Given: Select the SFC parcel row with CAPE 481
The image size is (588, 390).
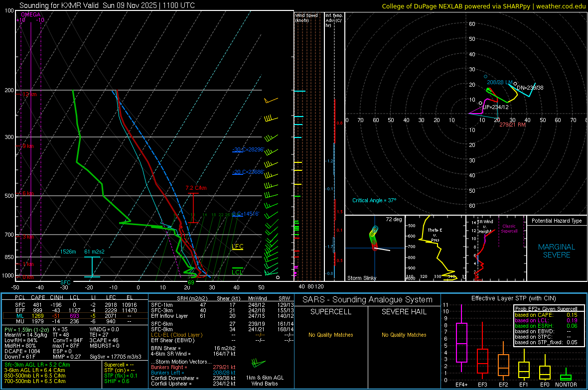Looking at the screenshot, I should click(x=75, y=305).
